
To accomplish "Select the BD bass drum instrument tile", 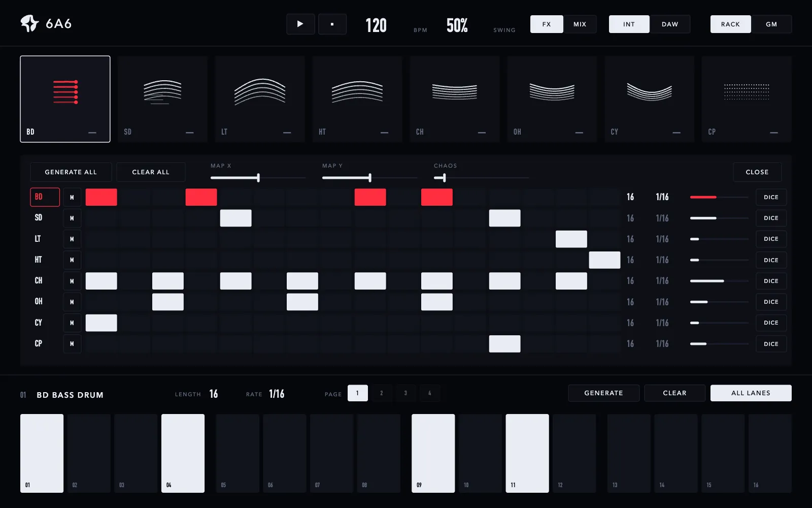I will [65, 99].
